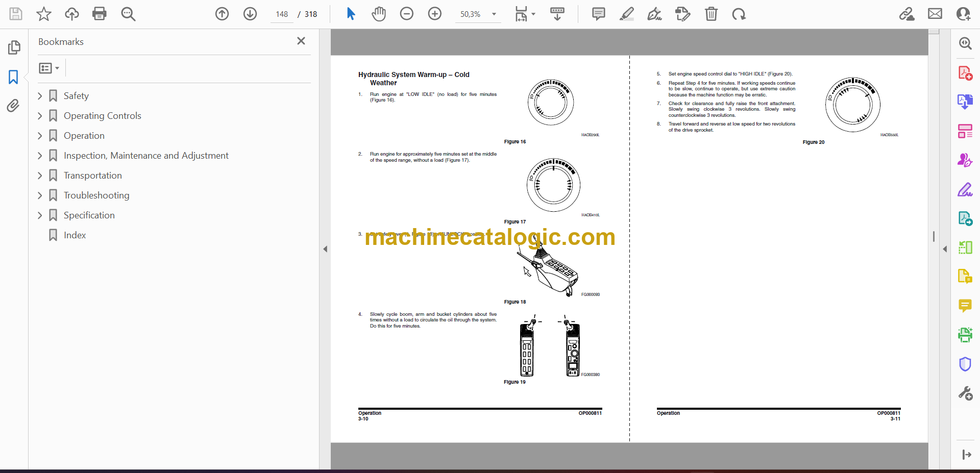Expand the Transportation bookmark
The width and height of the screenshot is (980, 473).
pyautogui.click(x=40, y=176)
